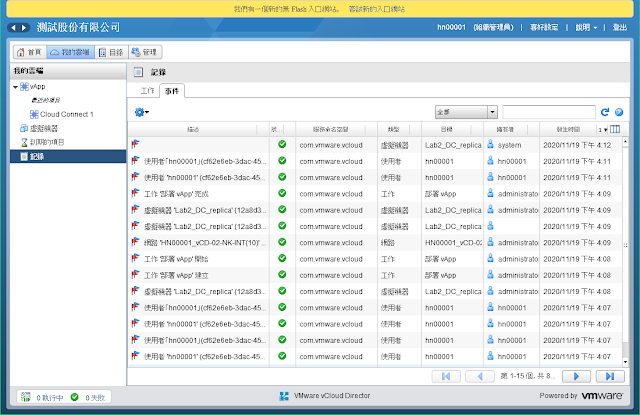640x415 pixels.
Task: Select the 事件 events tab
Action: [172, 91]
